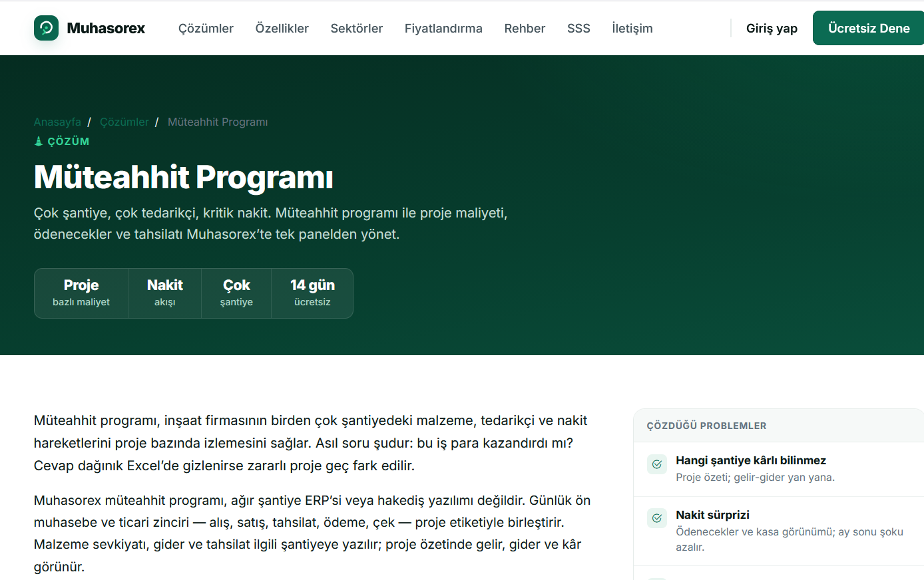924x580 pixels.
Task: Select the Proje bazlı maliyet stat
Action: pos(81,293)
